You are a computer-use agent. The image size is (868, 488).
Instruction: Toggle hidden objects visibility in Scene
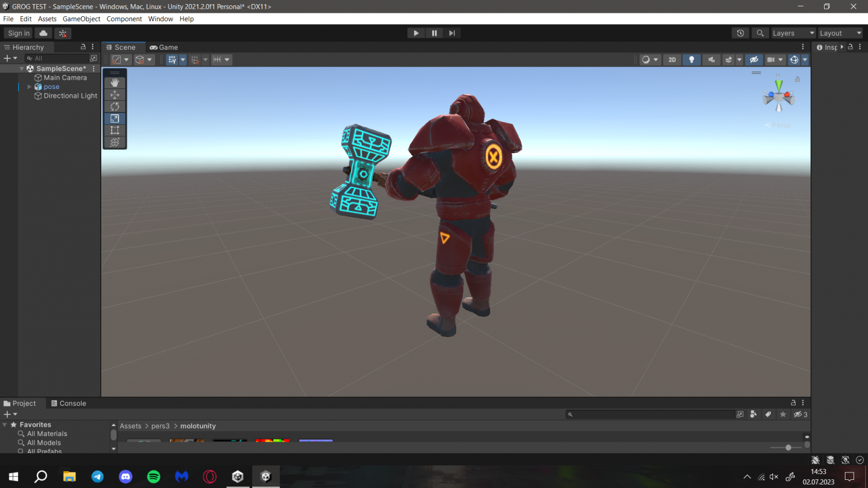(753, 60)
